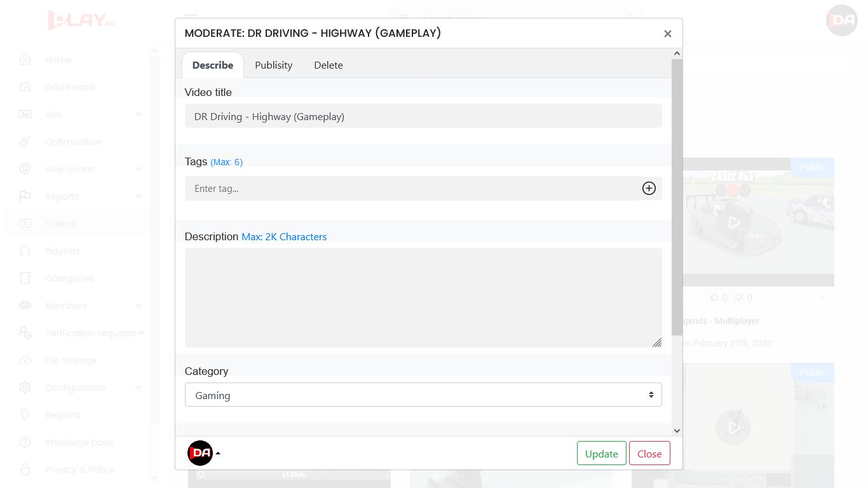Click the Ads icon in the sidebar

25,114
